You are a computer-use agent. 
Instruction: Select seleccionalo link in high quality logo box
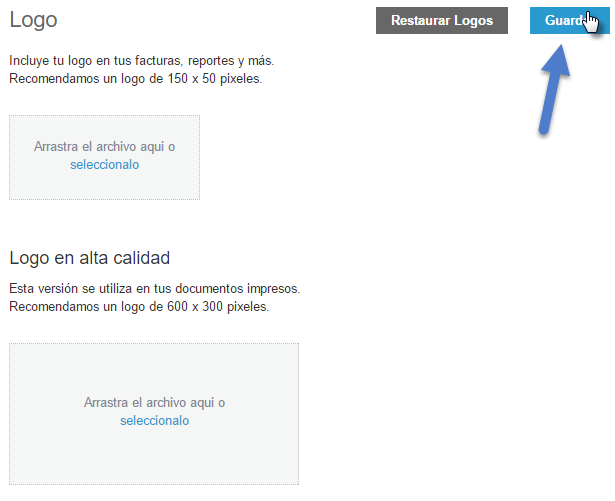tap(155, 421)
